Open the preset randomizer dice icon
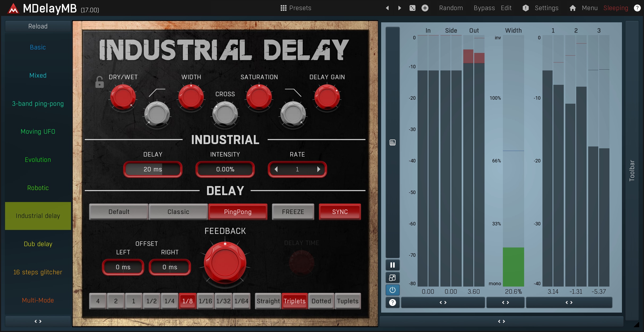 point(412,8)
